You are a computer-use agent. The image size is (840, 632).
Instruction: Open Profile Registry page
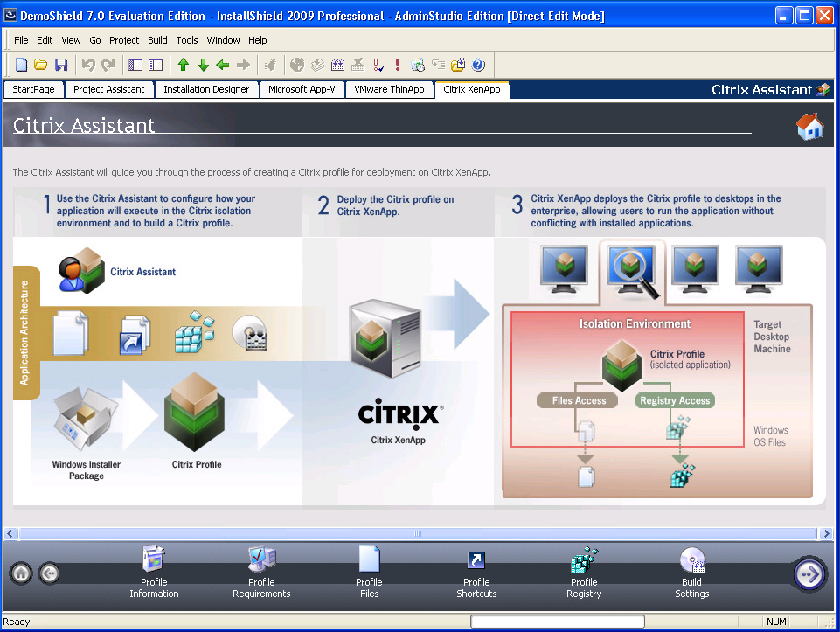click(584, 573)
